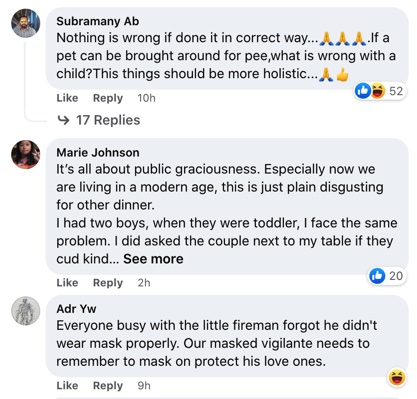Open Adr Yw's profile picture
This screenshot has width=417, height=399.
tap(26, 311)
